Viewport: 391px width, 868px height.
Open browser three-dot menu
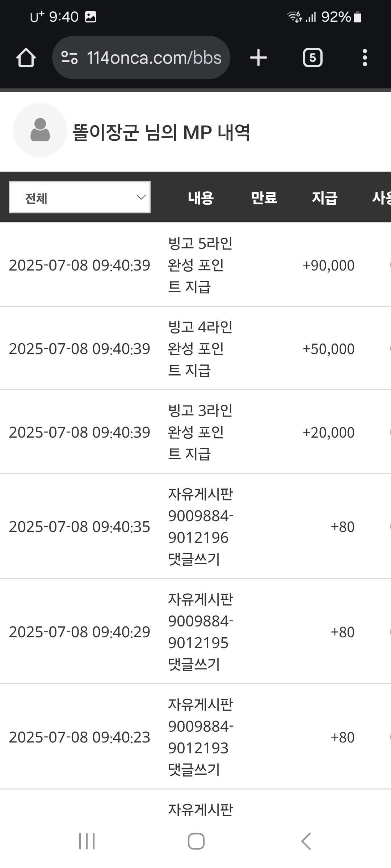tap(365, 58)
